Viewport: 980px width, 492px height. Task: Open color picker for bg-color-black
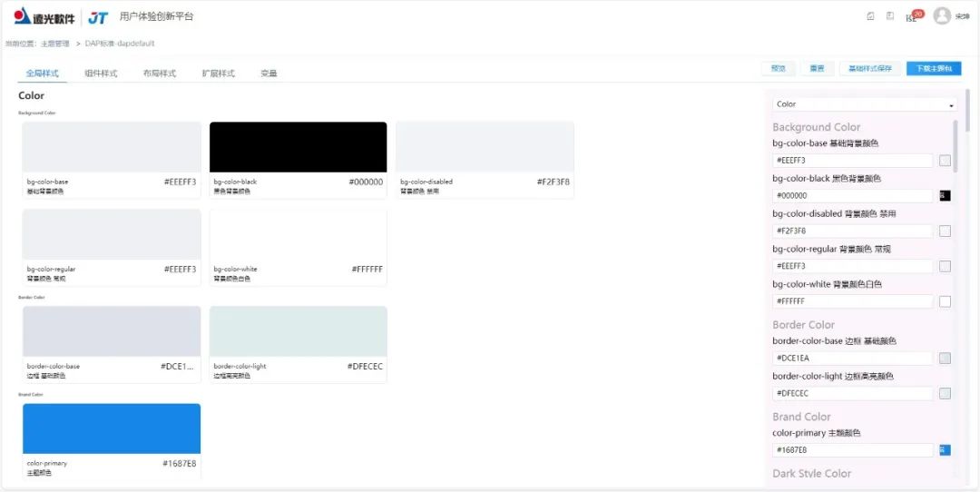945,196
